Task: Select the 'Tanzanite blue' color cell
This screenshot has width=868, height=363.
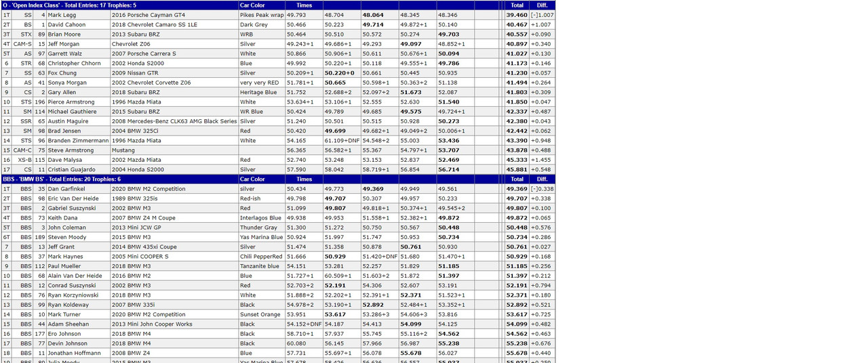Action: (x=260, y=266)
